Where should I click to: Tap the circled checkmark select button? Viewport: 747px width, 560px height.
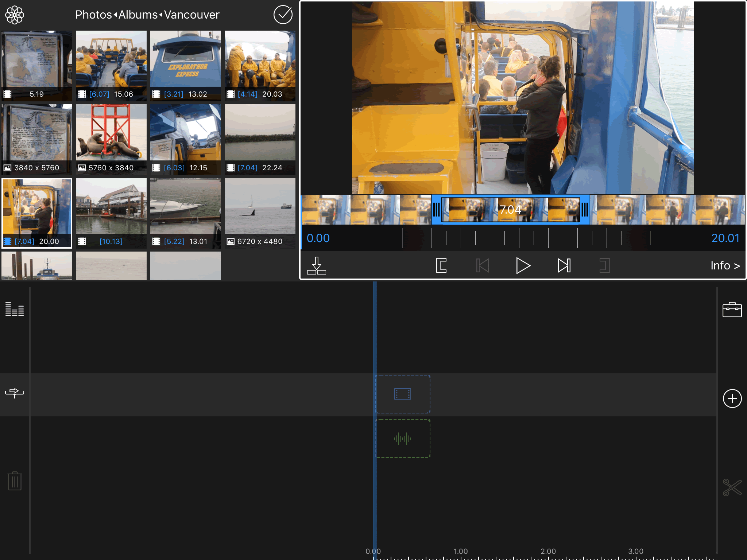tap(283, 15)
